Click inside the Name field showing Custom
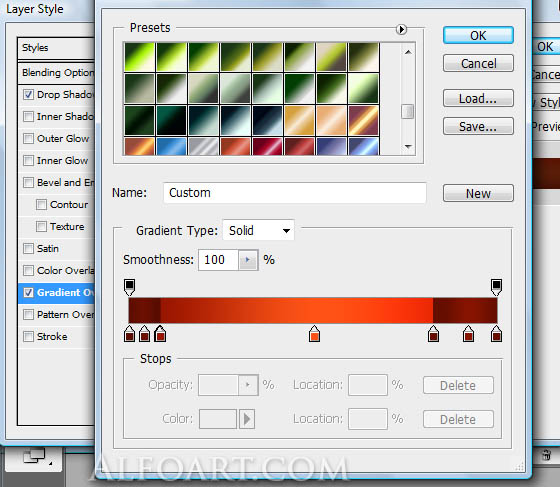Viewport: 560px width, 487px height. coord(295,193)
